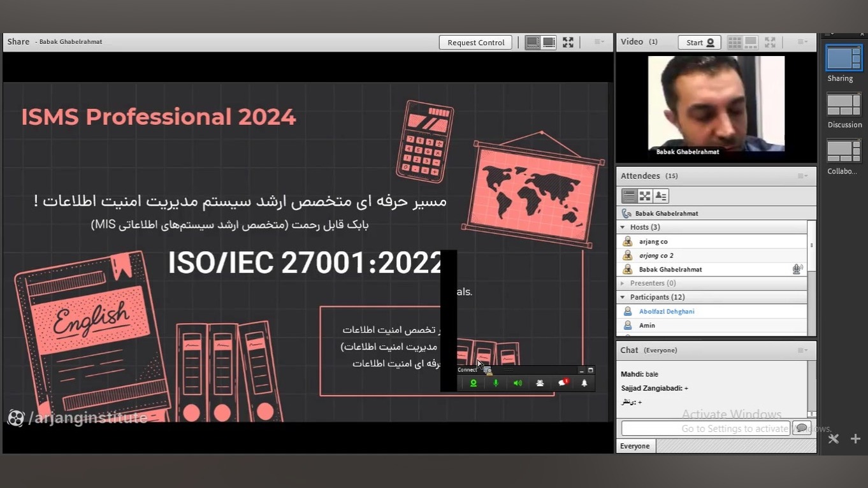
Task: Click Mahdi's chat message
Action: (x=640, y=374)
